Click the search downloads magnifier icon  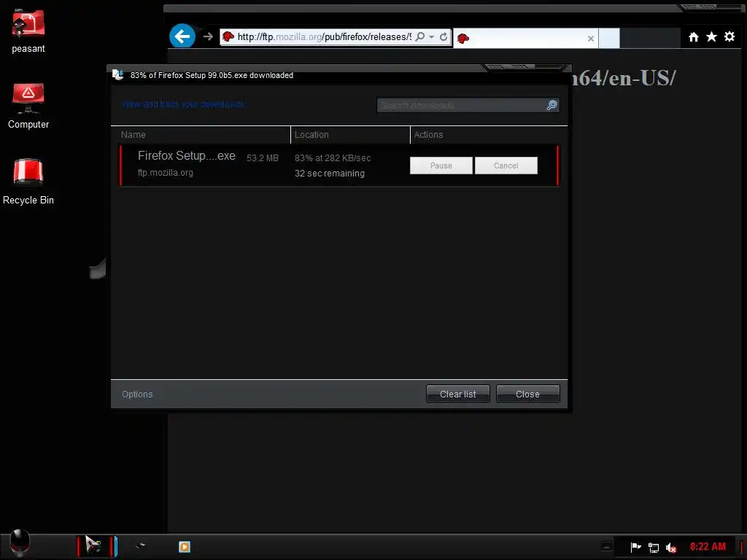pyautogui.click(x=551, y=105)
